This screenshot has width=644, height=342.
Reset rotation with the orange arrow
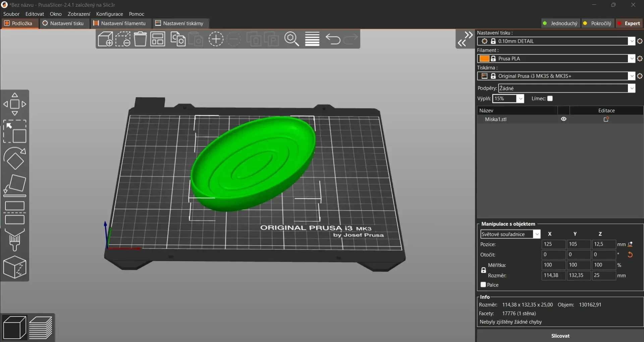(630, 255)
